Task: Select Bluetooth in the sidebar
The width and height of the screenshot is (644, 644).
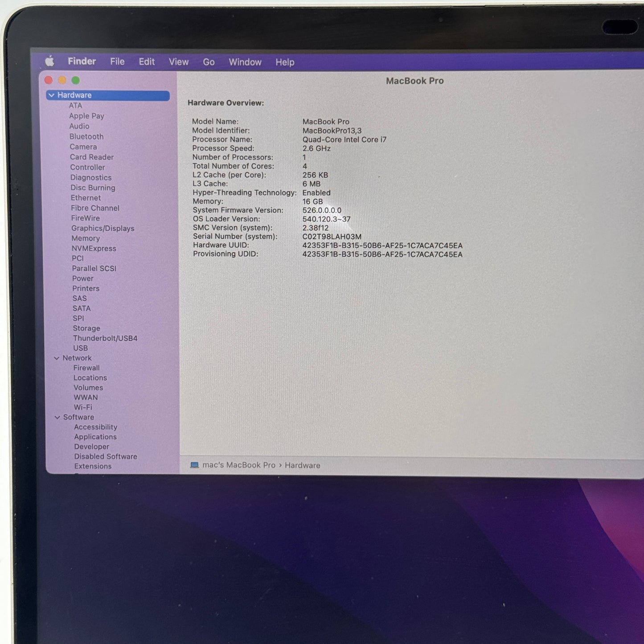Action: tap(86, 136)
